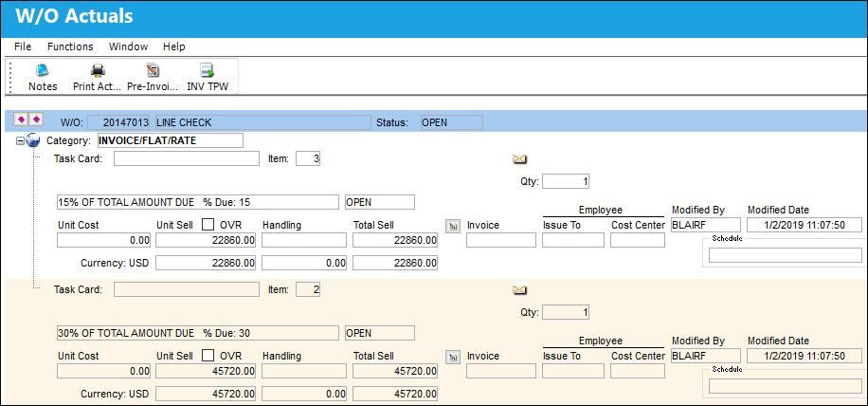Click the Currency USD Handling 0.00 field, Item 3
Image resolution: width=868 pixels, height=406 pixels.
click(304, 263)
